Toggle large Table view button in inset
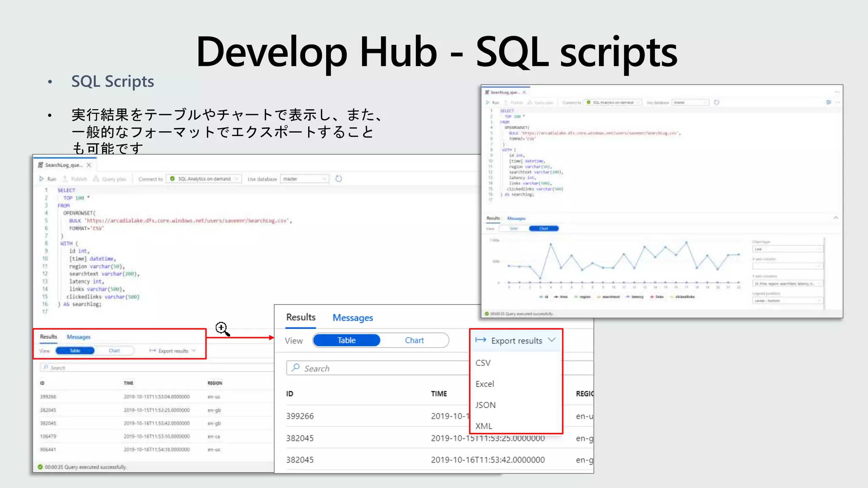Screen dimensions: 868x488 point(346,340)
